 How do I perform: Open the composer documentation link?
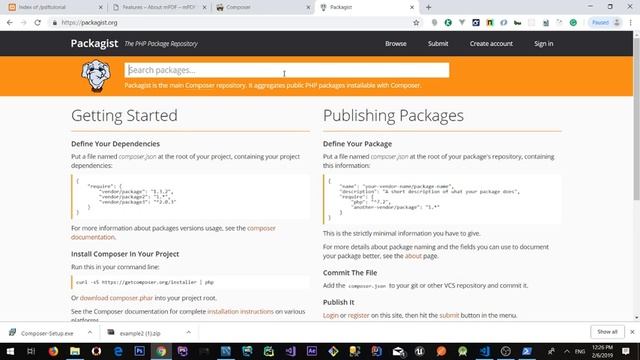[x=173, y=233]
